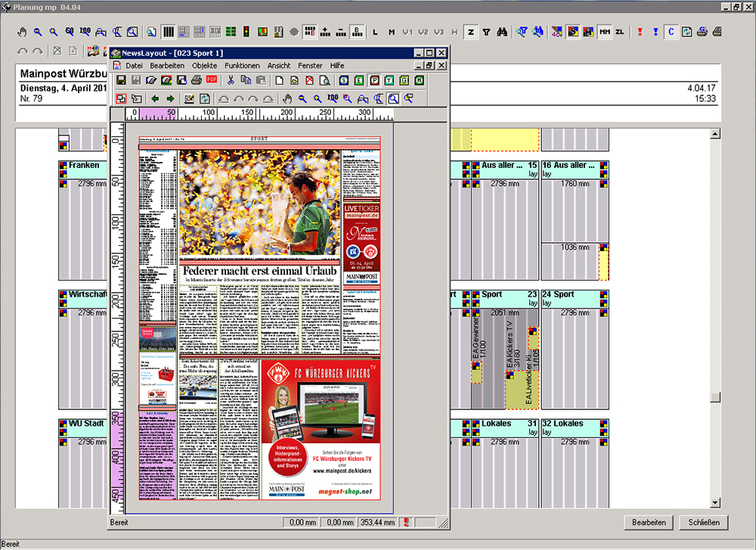Open the Funktionen menu
The image size is (756, 550).
tap(242, 66)
